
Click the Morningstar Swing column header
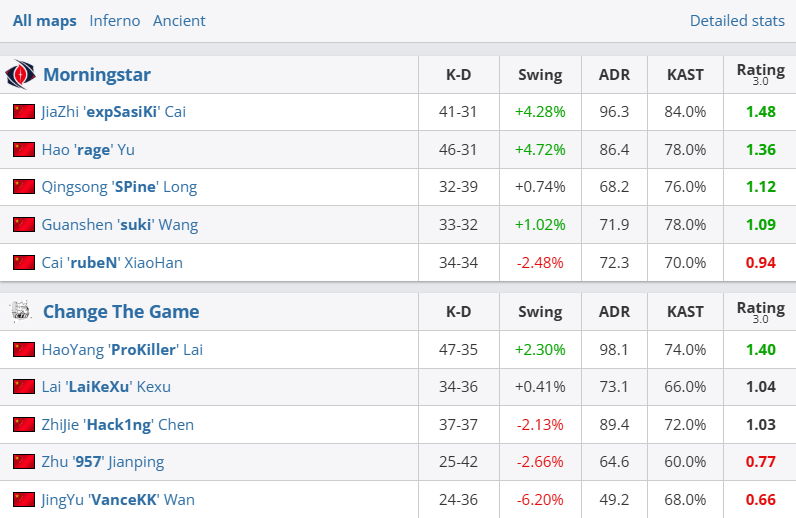coord(540,75)
